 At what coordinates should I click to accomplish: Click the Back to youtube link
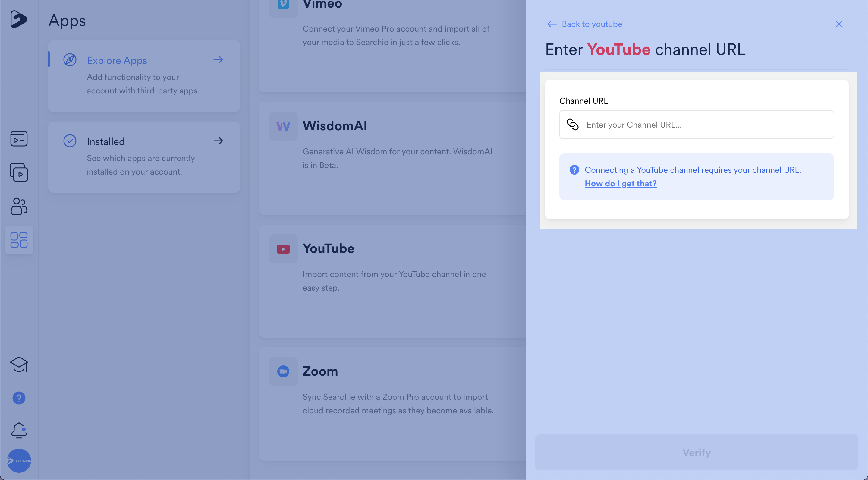585,24
